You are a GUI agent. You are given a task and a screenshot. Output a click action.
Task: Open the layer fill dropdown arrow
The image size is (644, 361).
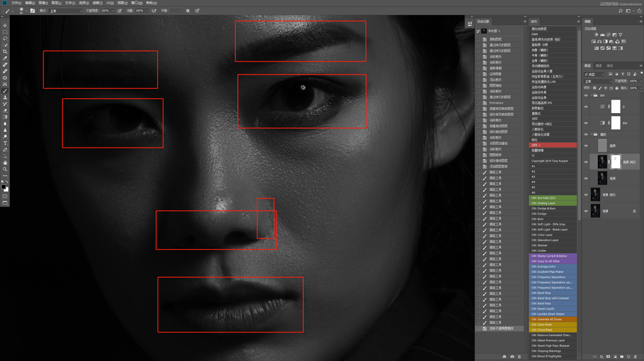[641, 88]
